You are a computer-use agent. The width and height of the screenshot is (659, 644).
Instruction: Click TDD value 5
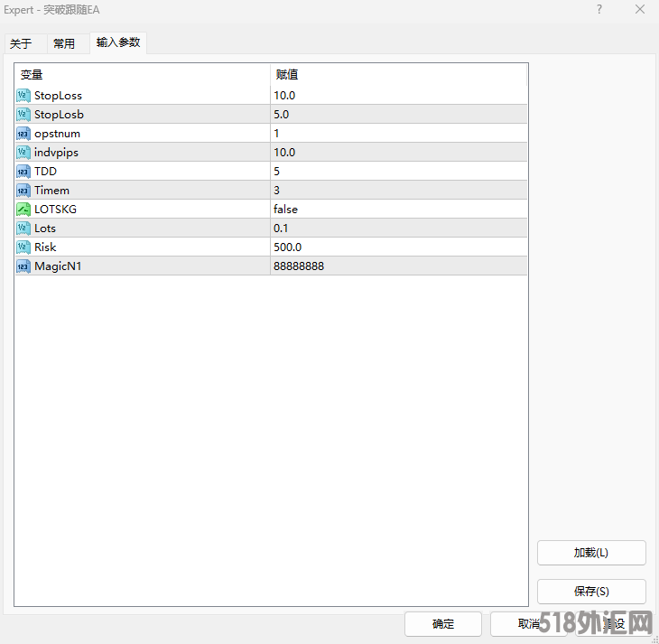tap(398, 172)
